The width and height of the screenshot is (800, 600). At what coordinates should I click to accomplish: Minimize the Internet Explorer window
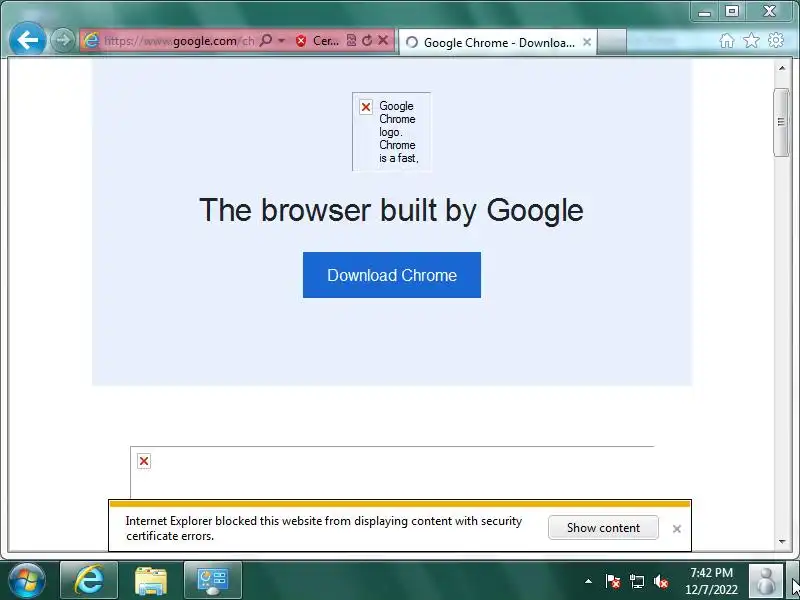(705, 12)
